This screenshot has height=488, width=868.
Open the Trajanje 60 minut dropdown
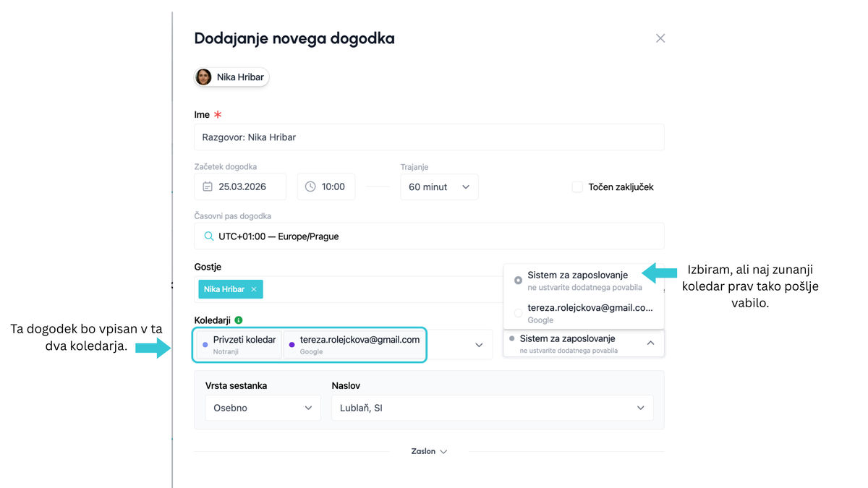click(x=439, y=187)
